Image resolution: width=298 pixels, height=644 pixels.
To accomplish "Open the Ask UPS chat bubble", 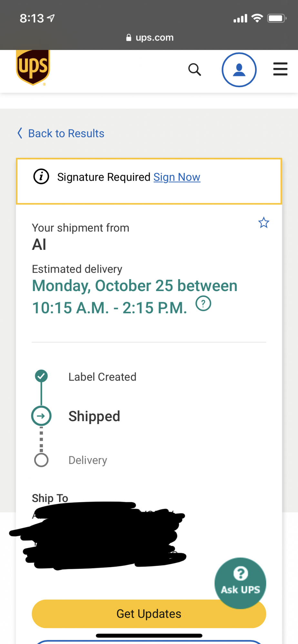I will pyautogui.click(x=240, y=583).
